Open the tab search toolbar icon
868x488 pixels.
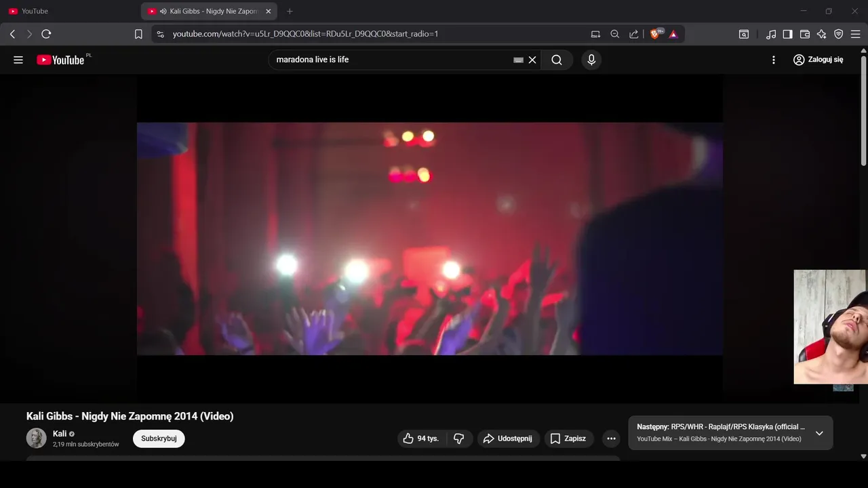coord(744,34)
